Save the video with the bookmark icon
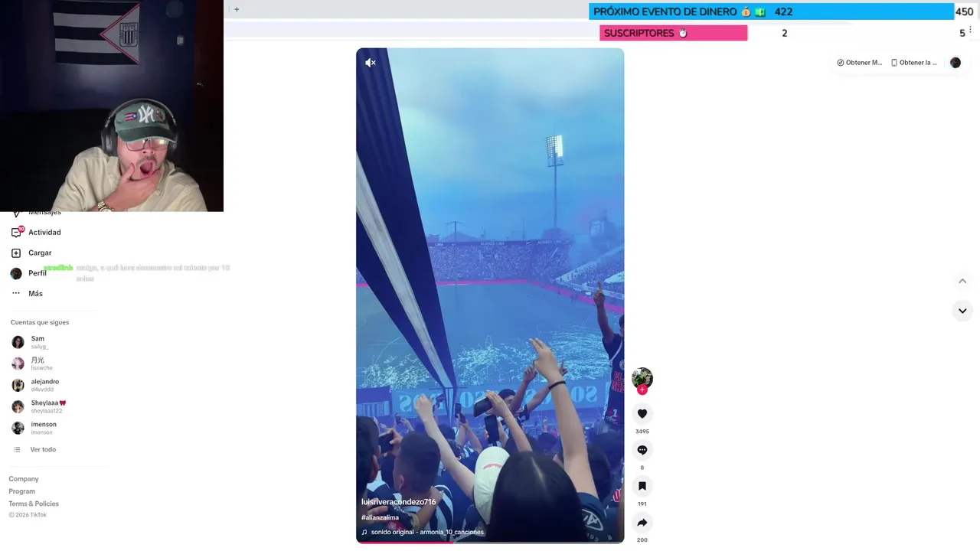The image size is (980, 551). click(642, 486)
